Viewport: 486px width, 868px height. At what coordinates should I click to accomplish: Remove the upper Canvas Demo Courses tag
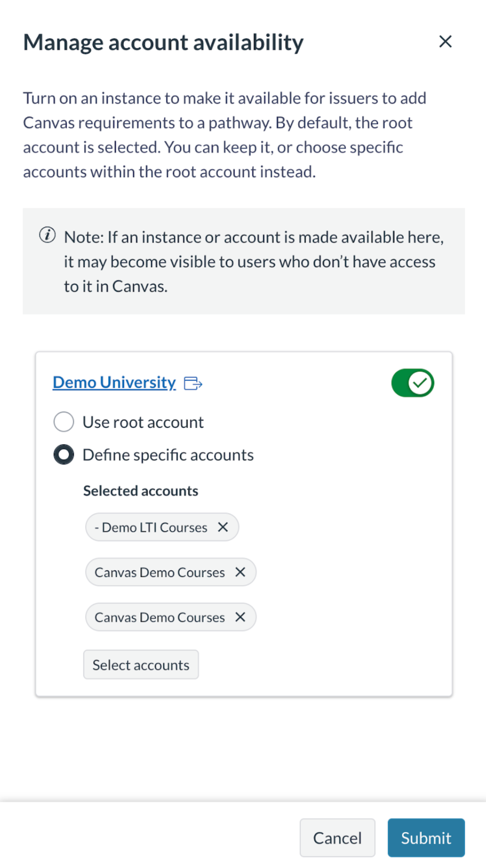click(x=240, y=572)
